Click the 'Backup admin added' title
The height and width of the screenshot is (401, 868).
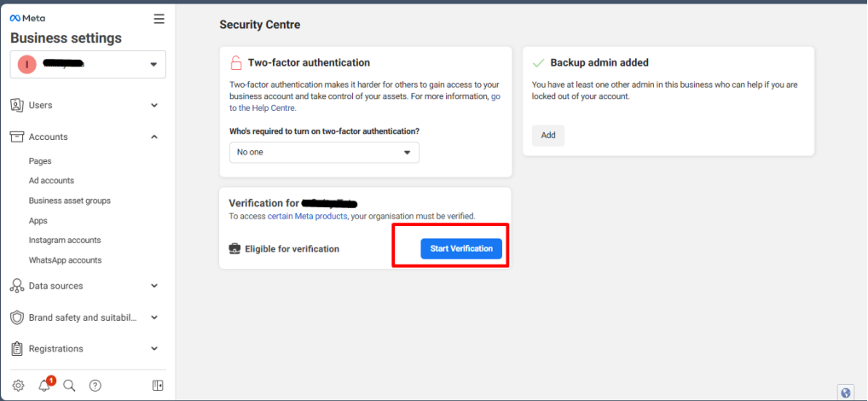599,62
